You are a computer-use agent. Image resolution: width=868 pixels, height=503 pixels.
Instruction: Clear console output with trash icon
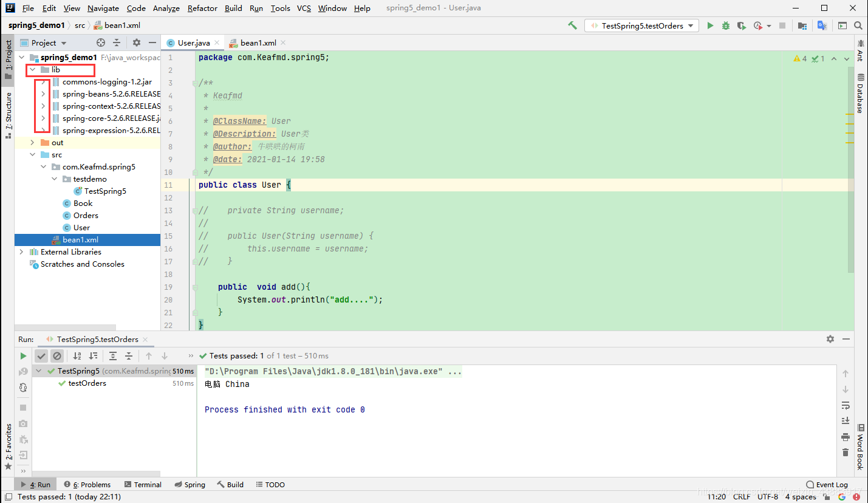coord(846,453)
